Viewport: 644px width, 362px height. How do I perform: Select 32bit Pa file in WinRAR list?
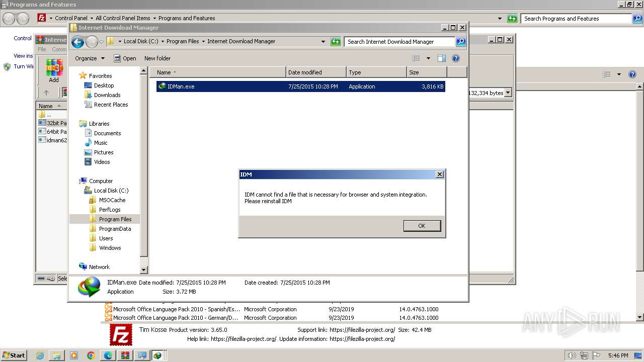[x=53, y=123]
